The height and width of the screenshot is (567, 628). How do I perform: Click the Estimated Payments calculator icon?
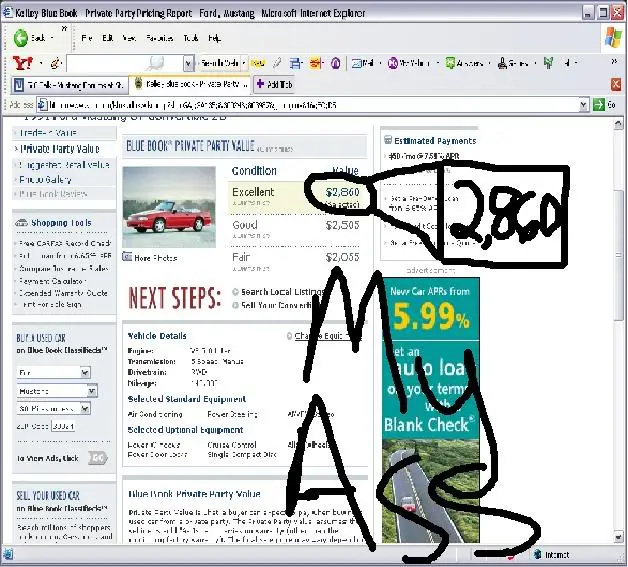[x=387, y=140]
